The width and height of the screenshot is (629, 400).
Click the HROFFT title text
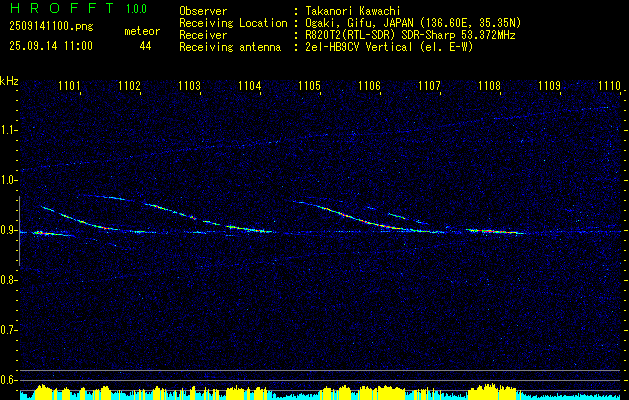(x=62, y=8)
